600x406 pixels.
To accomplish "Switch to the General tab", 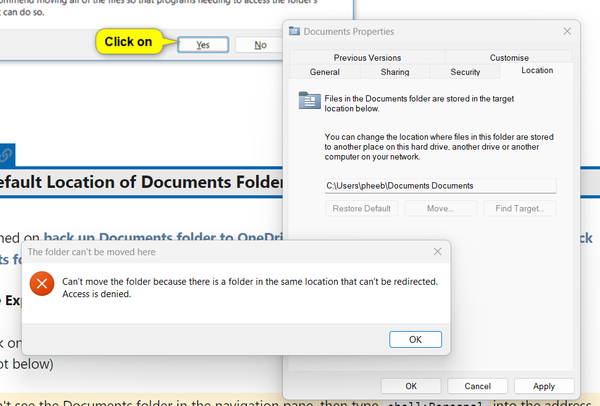I will pyautogui.click(x=324, y=72).
